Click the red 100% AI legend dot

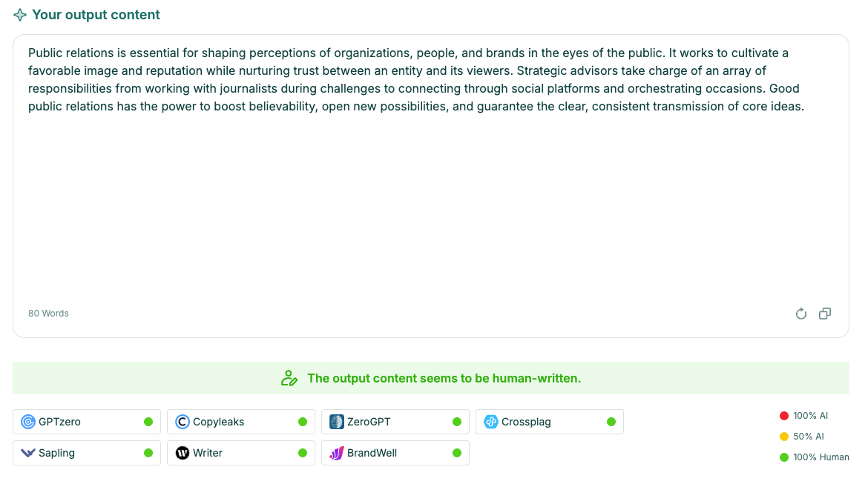784,416
